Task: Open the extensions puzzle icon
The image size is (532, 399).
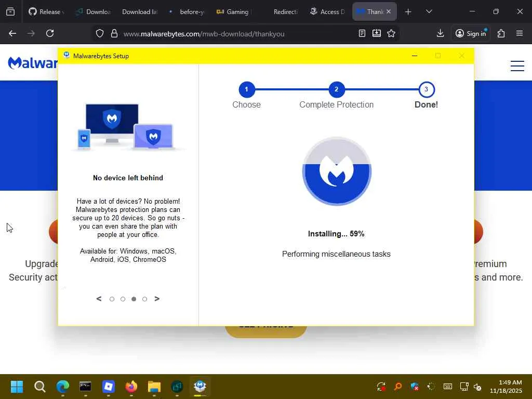Action: point(501,33)
